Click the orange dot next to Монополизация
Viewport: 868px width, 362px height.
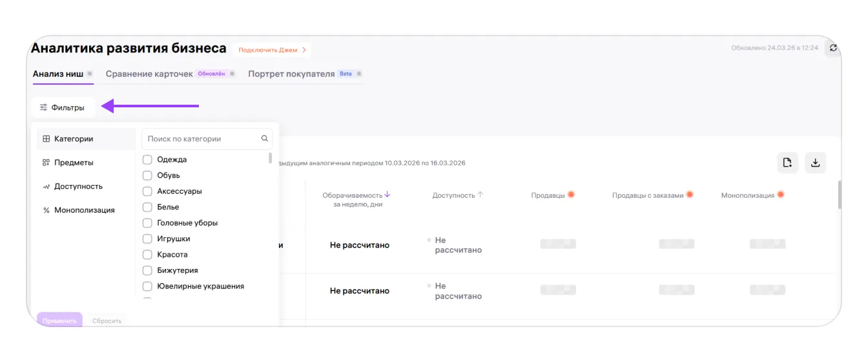[x=781, y=195]
